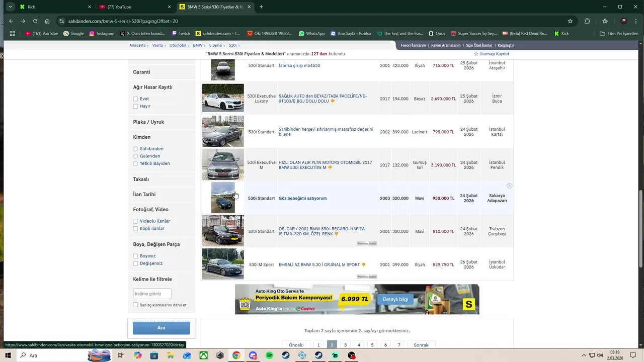This screenshot has height=362, width=644.
Task: Open the Otomobil breadcrumb link
Action: [x=178, y=45]
